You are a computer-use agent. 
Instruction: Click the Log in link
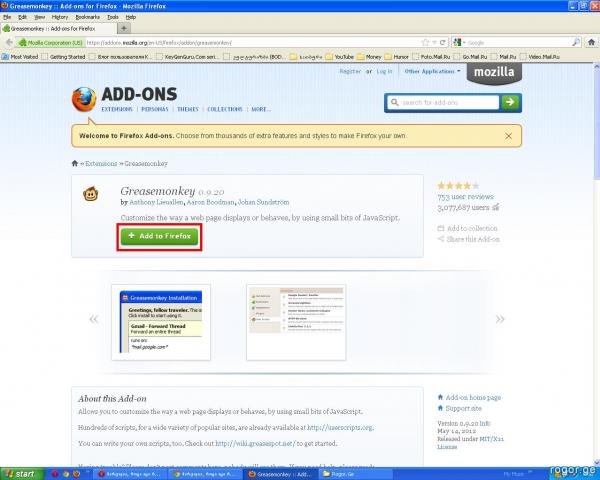(384, 71)
